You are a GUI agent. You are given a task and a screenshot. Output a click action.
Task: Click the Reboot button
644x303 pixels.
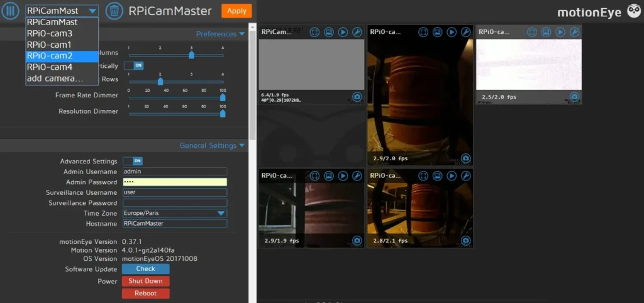pos(146,294)
